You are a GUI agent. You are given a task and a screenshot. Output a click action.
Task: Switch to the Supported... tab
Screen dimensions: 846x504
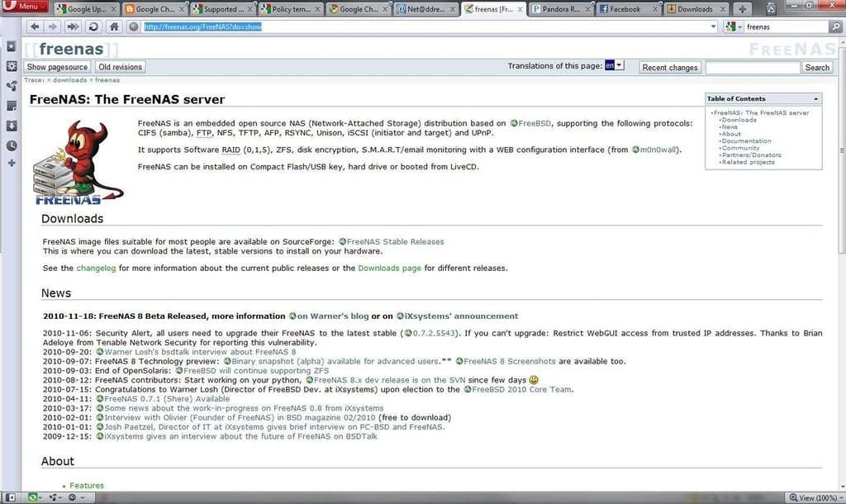pyautogui.click(x=222, y=9)
